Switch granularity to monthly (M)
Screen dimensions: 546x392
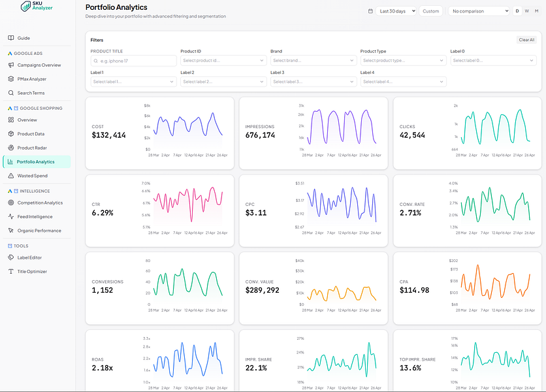537,11
